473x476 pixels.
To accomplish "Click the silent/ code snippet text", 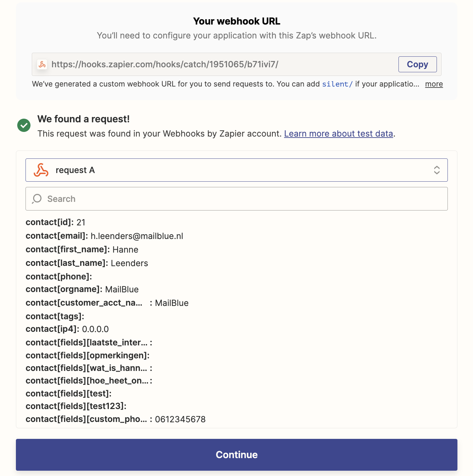I will 338,84.
